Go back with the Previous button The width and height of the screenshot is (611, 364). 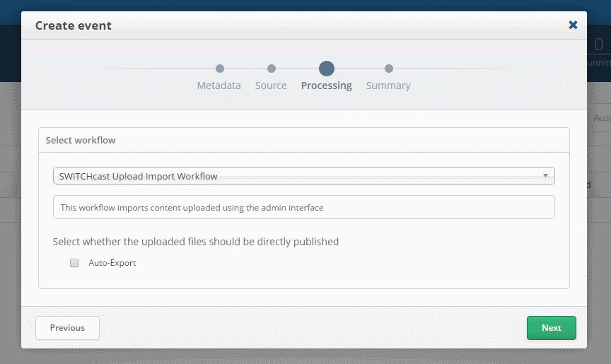click(x=67, y=328)
